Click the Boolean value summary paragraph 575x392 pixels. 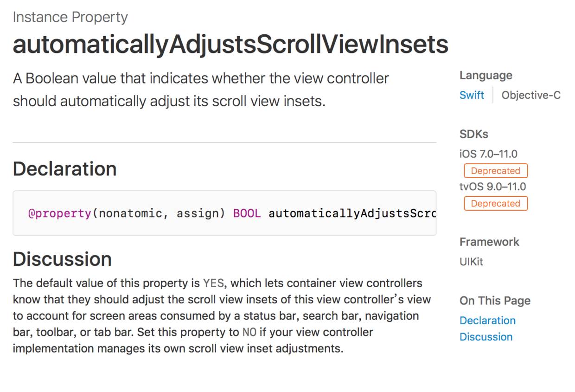click(200, 90)
